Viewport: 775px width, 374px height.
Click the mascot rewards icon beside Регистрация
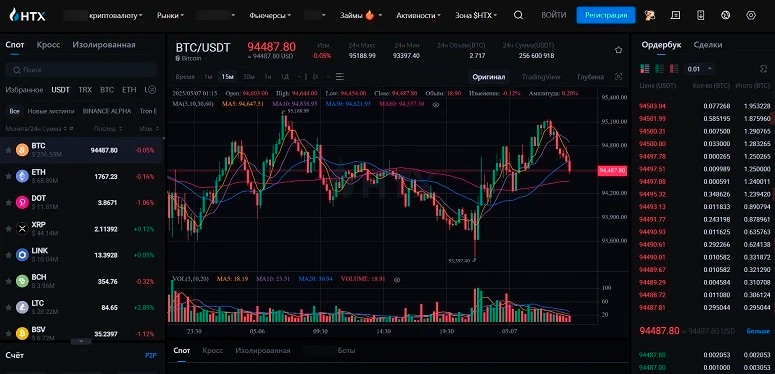coord(650,15)
